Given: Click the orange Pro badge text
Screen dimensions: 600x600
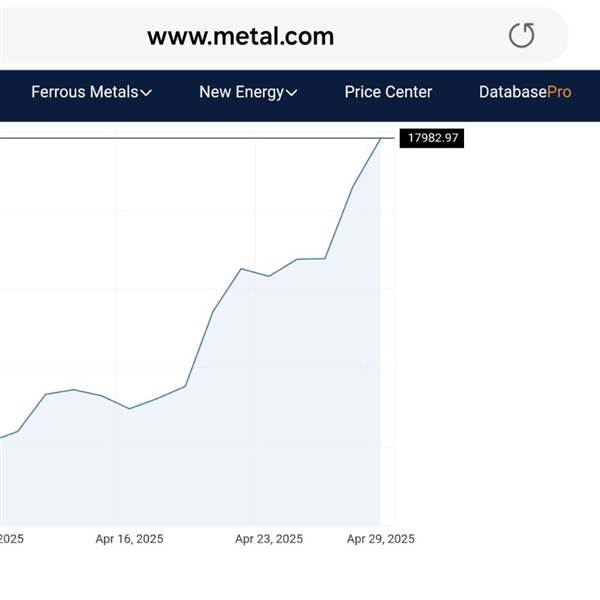Looking at the screenshot, I should (559, 92).
